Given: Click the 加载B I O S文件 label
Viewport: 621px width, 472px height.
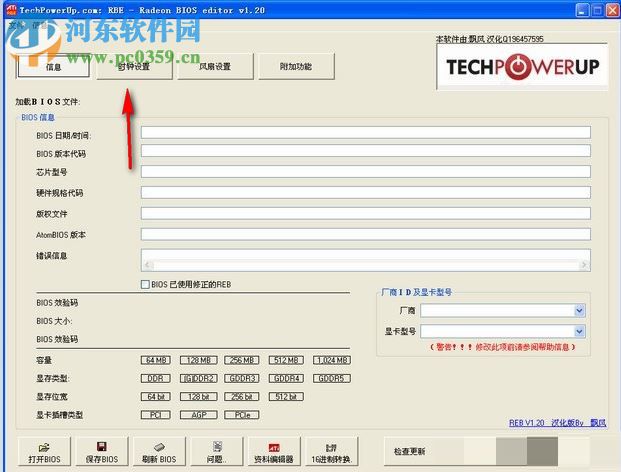Looking at the screenshot, I should point(48,102).
